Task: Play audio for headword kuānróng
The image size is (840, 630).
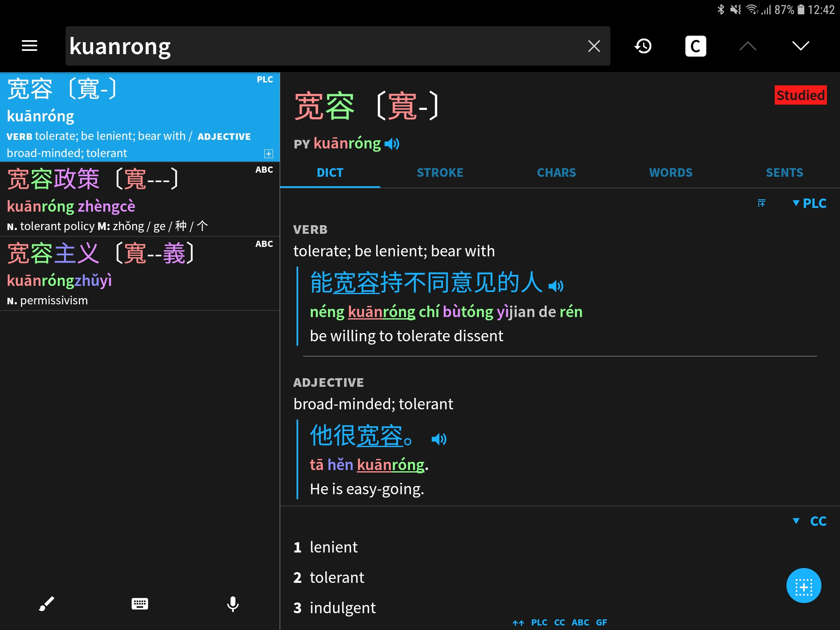Action: coord(392,144)
